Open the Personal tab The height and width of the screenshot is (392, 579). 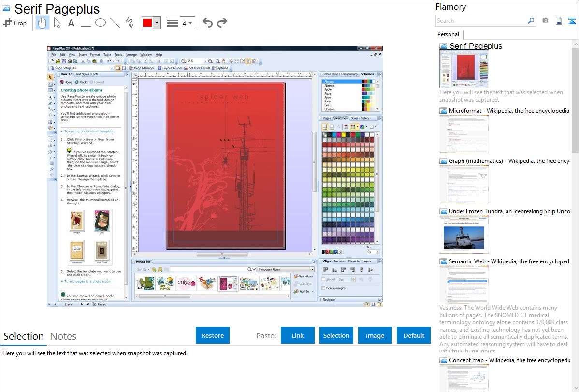tap(448, 34)
